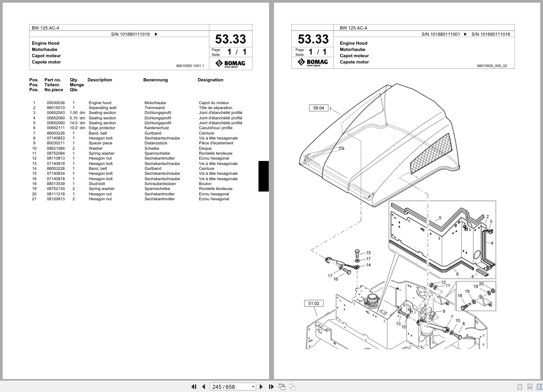Select part number 08621084
543x392 pixels.
[x=56, y=148]
